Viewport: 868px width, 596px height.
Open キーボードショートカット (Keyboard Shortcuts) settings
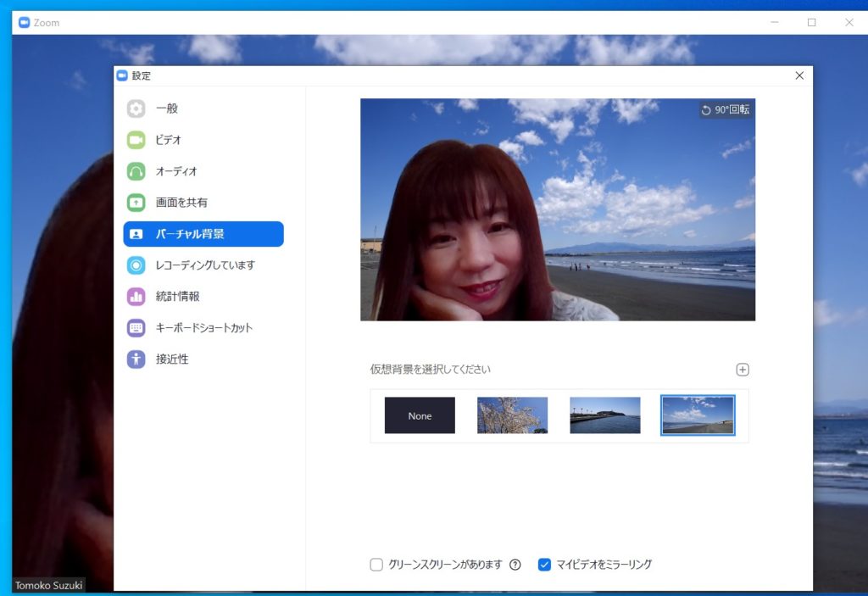pyautogui.click(x=203, y=327)
